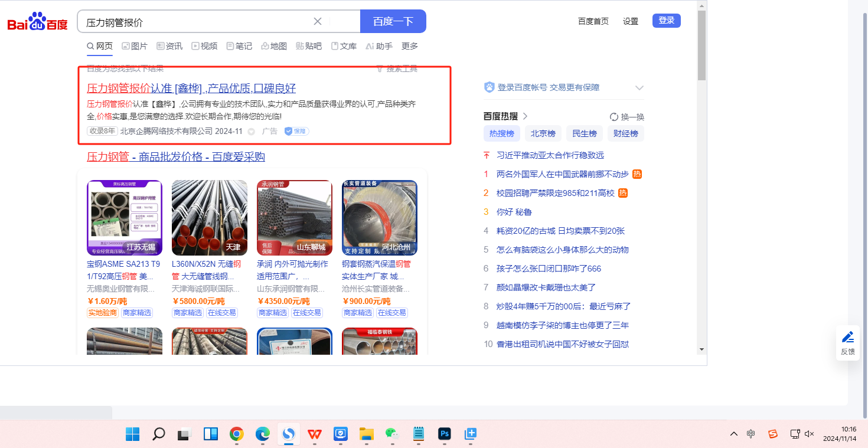Click the ￥4350.00元/吨 price text
Viewport: 868px width, 448px height.
[x=283, y=302]
